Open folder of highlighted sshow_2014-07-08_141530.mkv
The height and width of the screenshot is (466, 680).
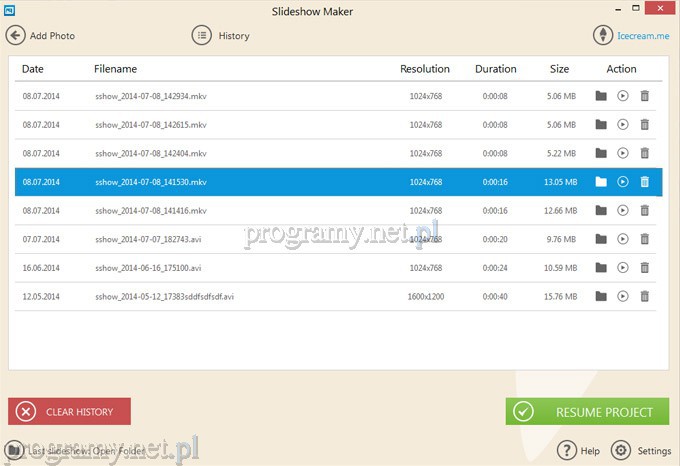601,182
